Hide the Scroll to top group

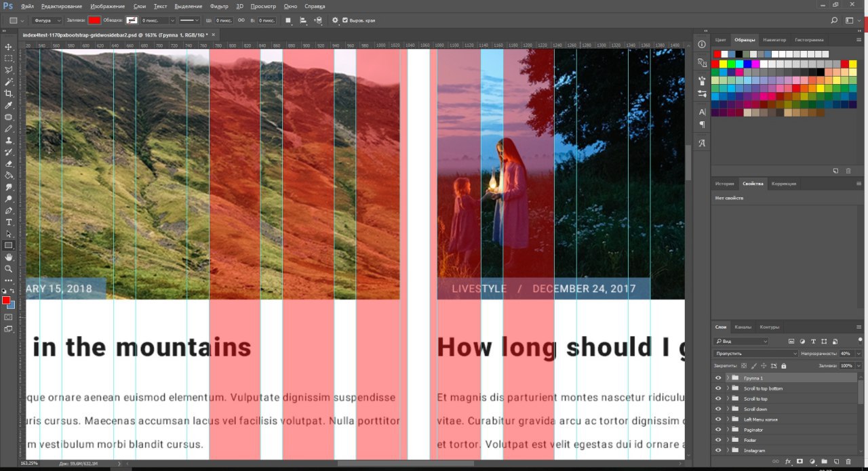click(x=718, y=398)
